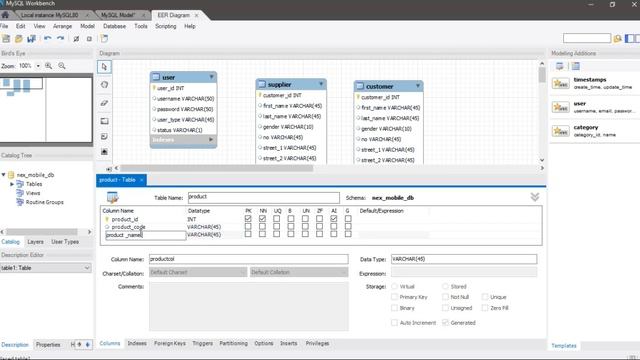Open the Arrange menu
This screenshot has height=360, width=640.
click(x=62, y=26)
